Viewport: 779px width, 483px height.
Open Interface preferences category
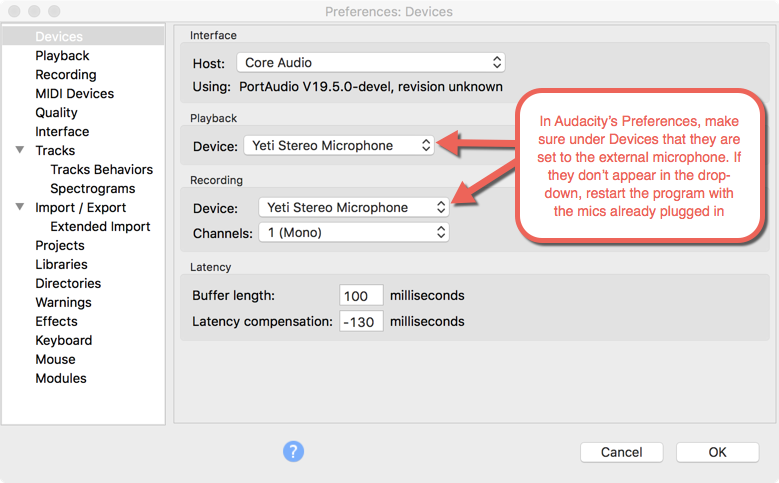coord(62,132)
